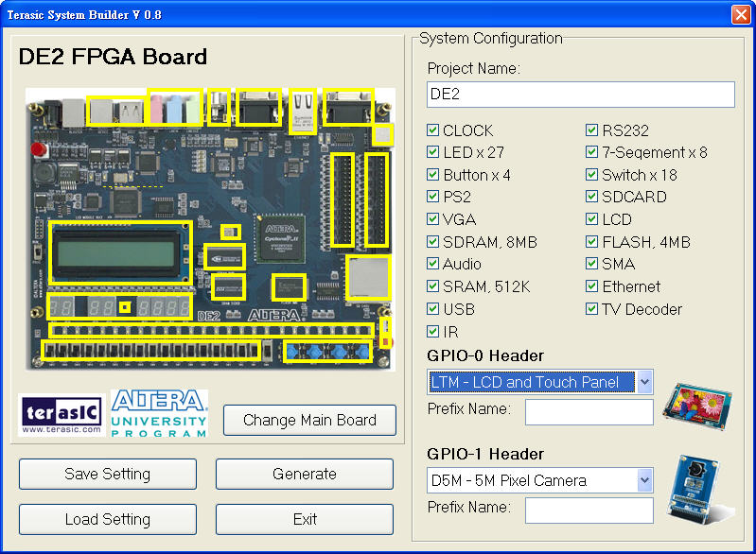Click the Altera University Program logo
This screenshot has width=756, height=554.
[x=159, y=413]
